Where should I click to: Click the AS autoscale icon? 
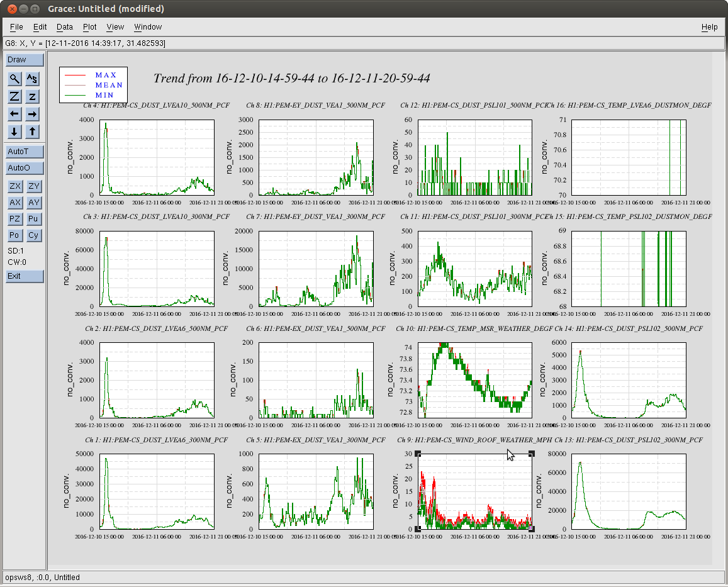click(x=32, y=79)
